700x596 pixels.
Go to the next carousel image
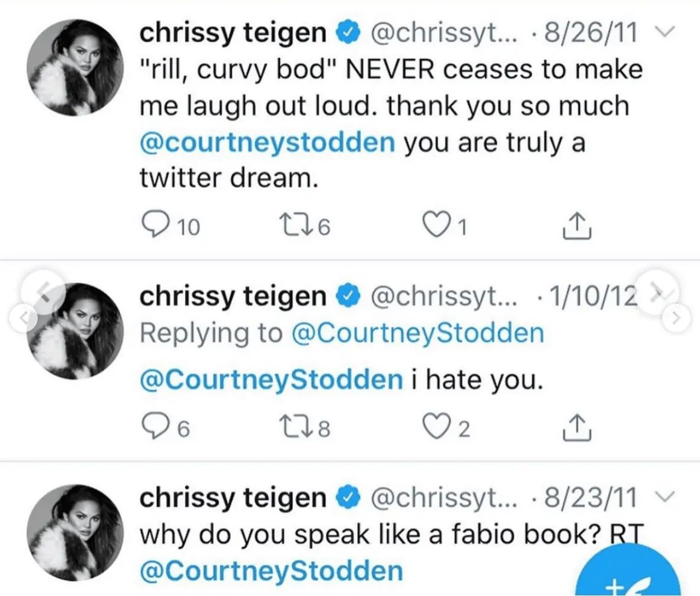(676, 319)
